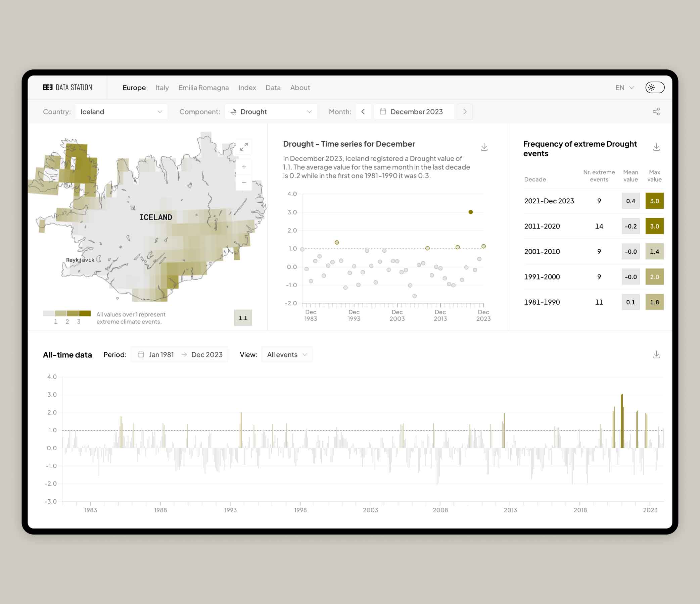The image size is (700, 604).
Task: Click the darkest olive legend swatch
Action: [x=85, y=313]
